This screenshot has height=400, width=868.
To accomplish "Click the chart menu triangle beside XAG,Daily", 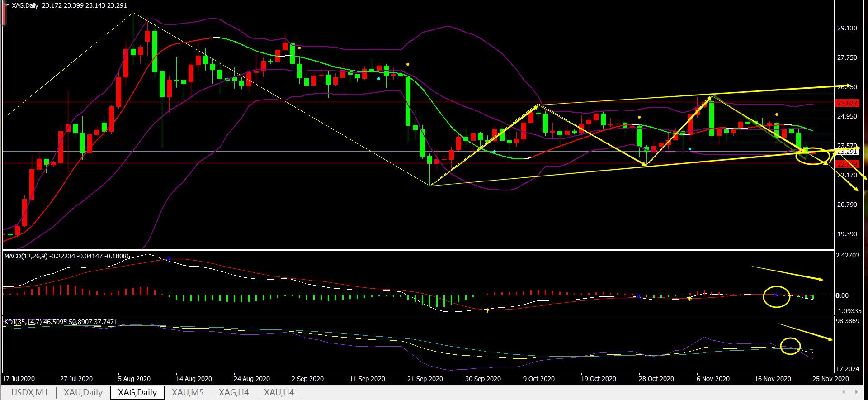I will (x=6, y=5).
